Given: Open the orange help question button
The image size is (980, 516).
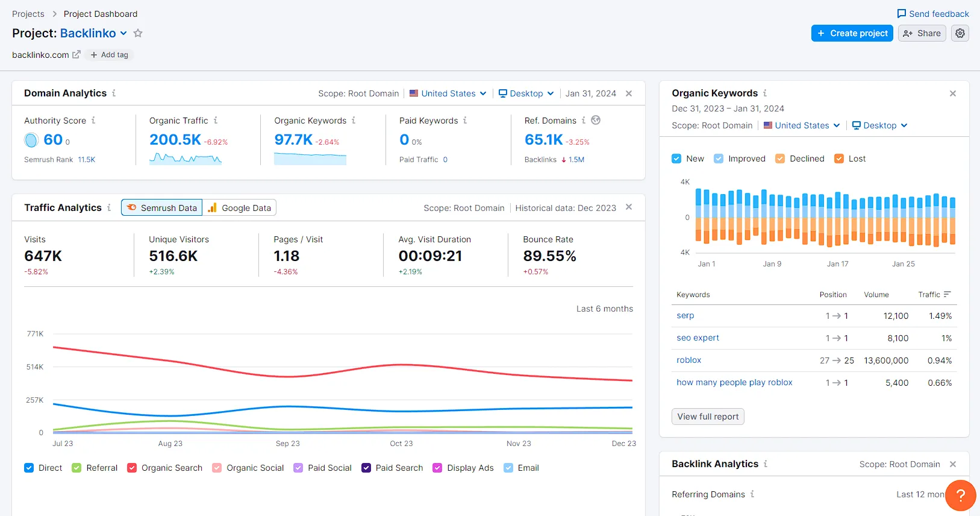Looking at the screenshot, I should [x=961, y=496].
